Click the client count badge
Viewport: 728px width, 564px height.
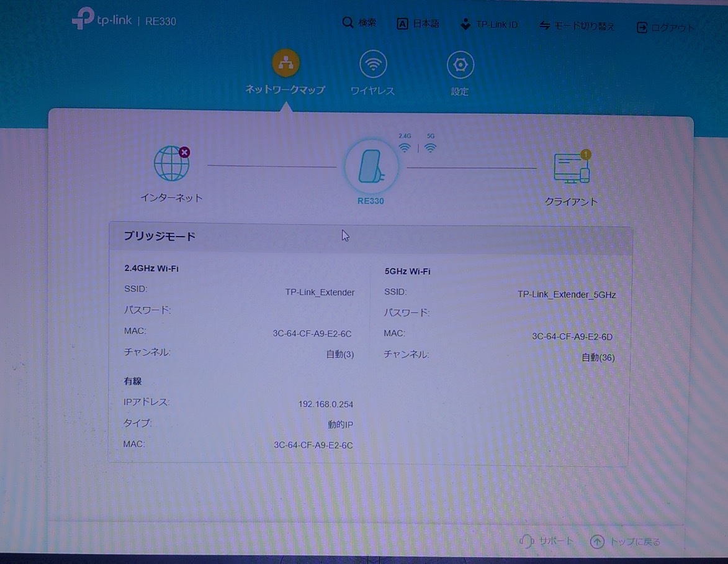pos(586,154)
